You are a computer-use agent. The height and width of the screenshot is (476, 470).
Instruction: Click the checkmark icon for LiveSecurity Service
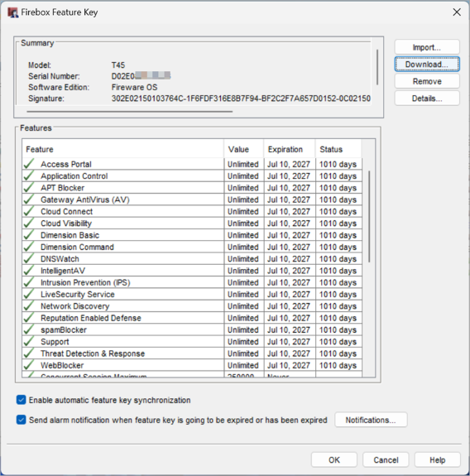(x=29, y=294)
